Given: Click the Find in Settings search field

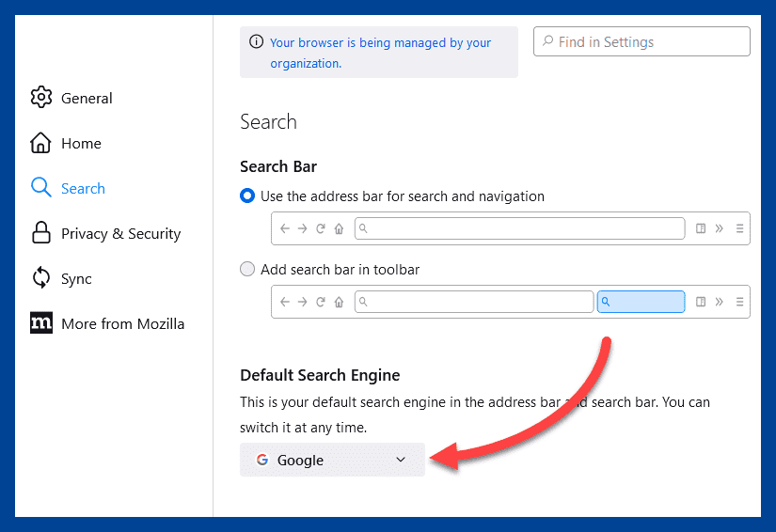Looking at the screenshot, I should tap(641, 41).
